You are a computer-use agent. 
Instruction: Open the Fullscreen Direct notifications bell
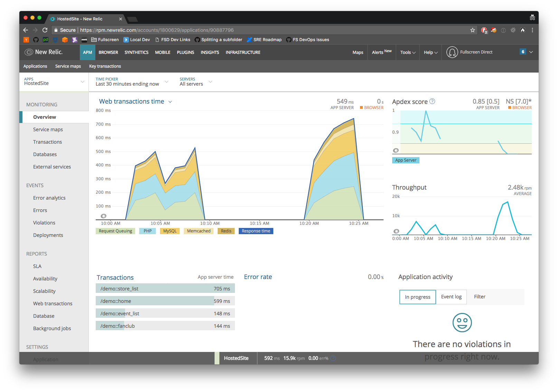(452, 52)
